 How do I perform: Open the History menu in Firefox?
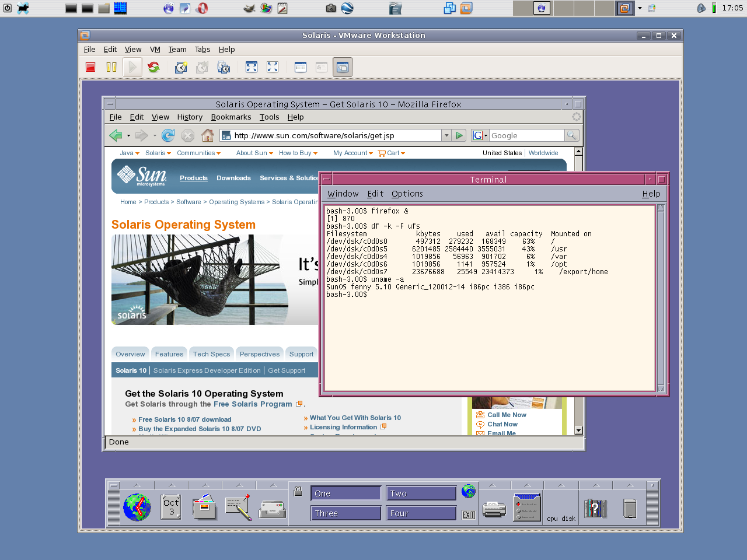click(190, 117)
